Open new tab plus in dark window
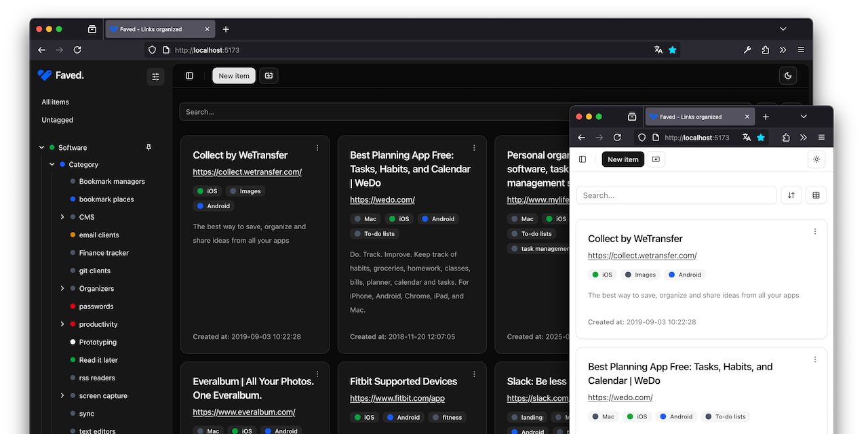 pos(226,29)
